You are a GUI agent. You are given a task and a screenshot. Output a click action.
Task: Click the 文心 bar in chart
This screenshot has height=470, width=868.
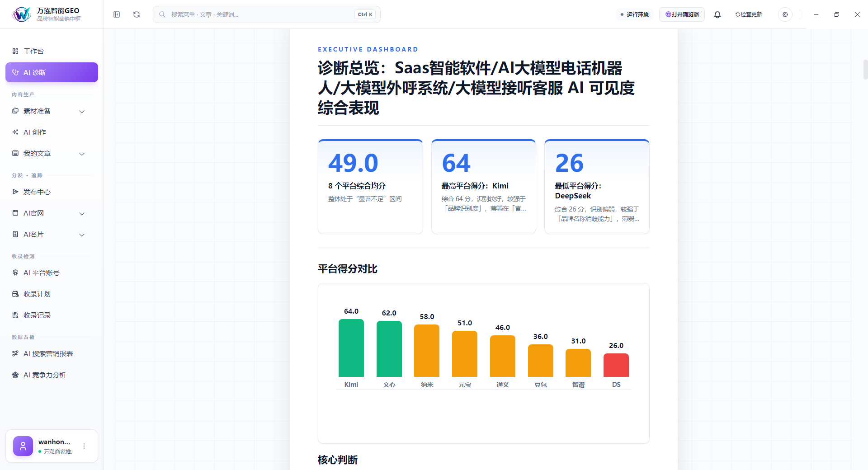coord(389,349)
